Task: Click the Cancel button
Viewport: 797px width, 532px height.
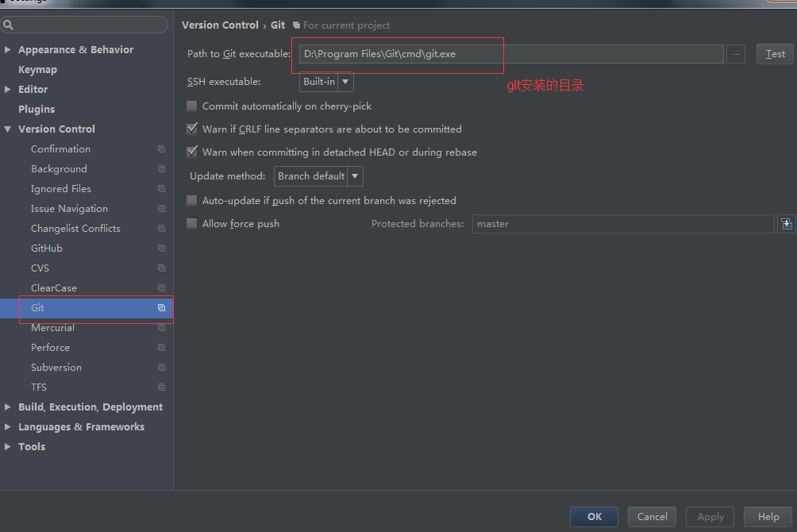Action: click(653, 517)
